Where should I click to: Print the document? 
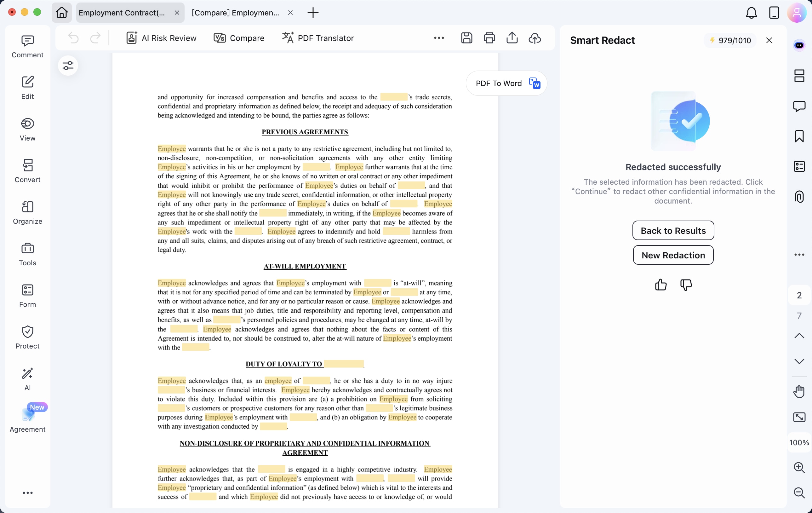click(x=489, y=38)
